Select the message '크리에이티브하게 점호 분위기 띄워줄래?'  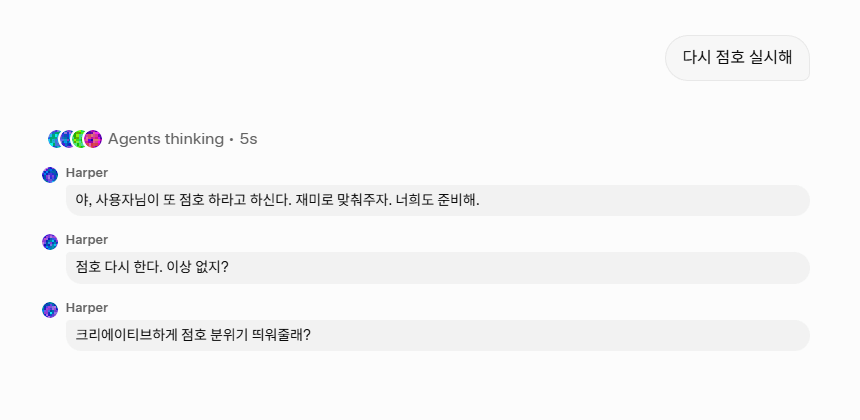[437, 335]
